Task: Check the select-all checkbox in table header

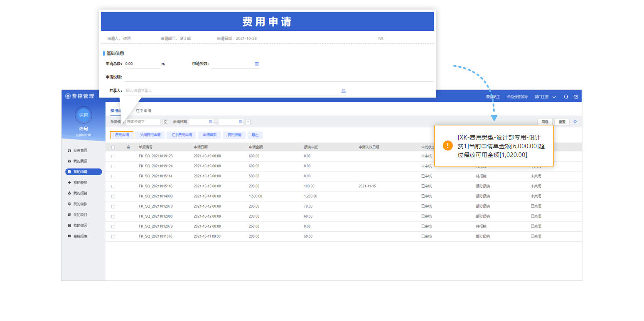Action: 113,147
